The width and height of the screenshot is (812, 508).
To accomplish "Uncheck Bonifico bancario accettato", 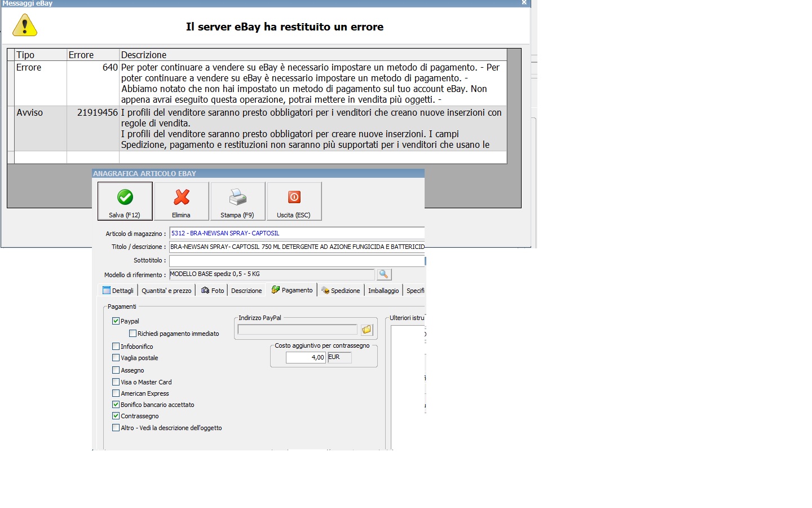I will coord(116,404).
